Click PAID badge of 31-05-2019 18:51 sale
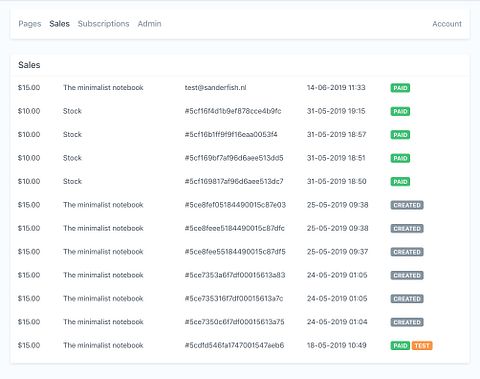The height and width of the screenshot is (379, 480). click(400, 158)
